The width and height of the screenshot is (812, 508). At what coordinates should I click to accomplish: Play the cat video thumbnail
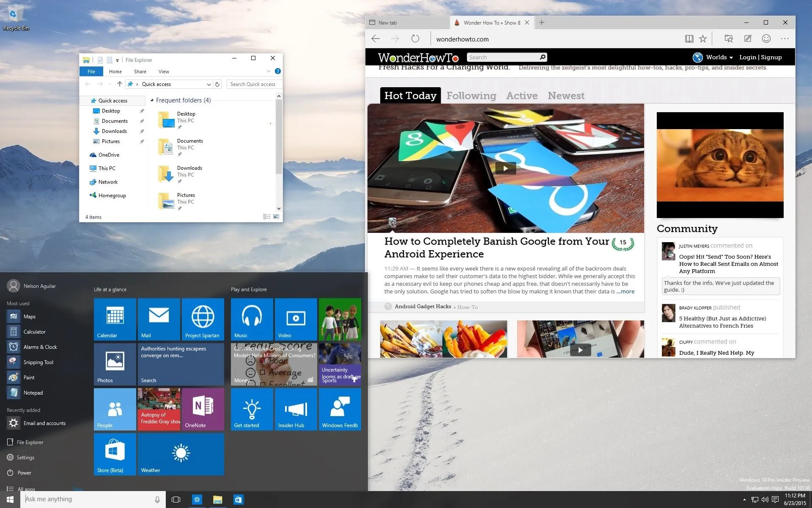coord(720,165)
